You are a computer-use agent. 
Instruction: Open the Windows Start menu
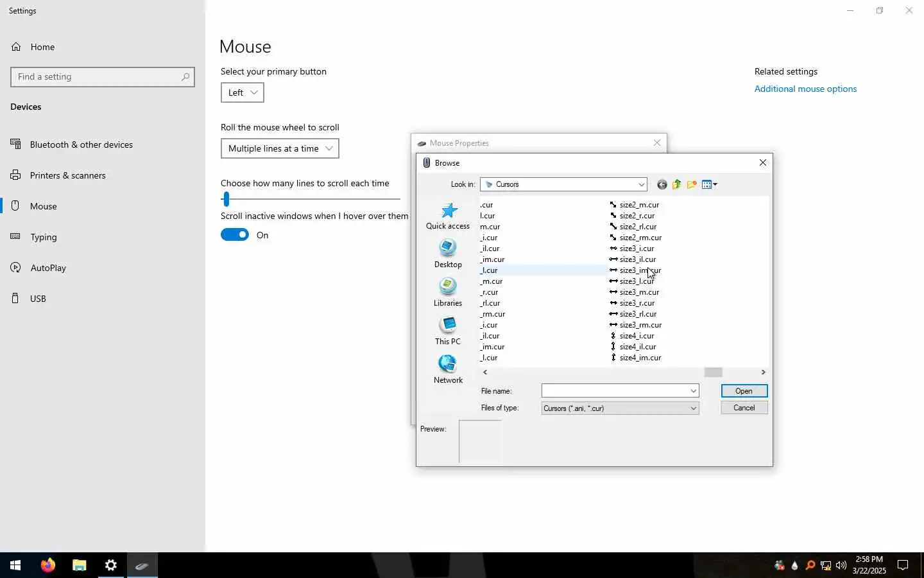15,565
